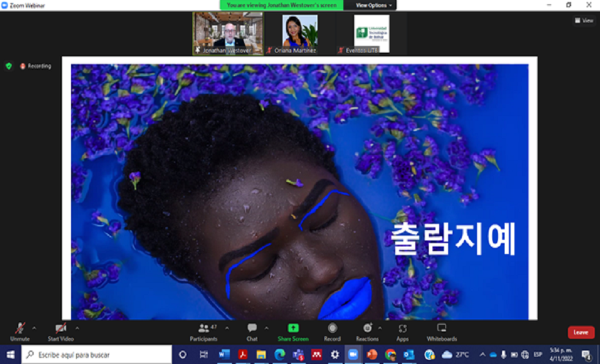Open the Participants panel

pos(204,330)
